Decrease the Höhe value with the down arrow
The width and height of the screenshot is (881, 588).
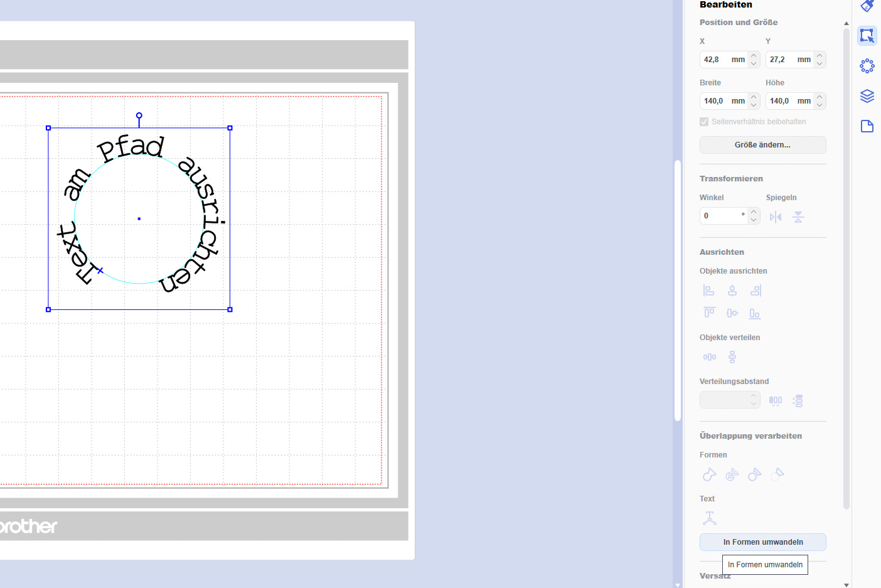(x=820, y=105)
